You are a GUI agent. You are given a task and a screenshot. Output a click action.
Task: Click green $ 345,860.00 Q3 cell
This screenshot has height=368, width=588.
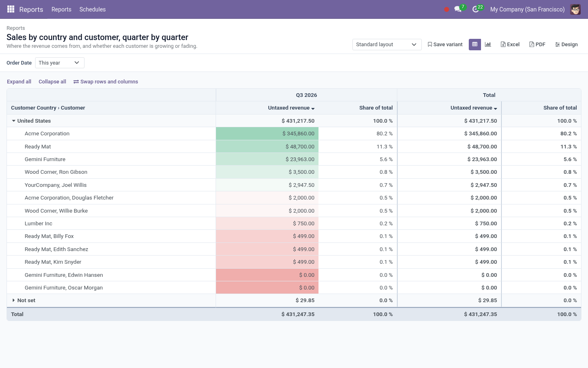[267, 134]
